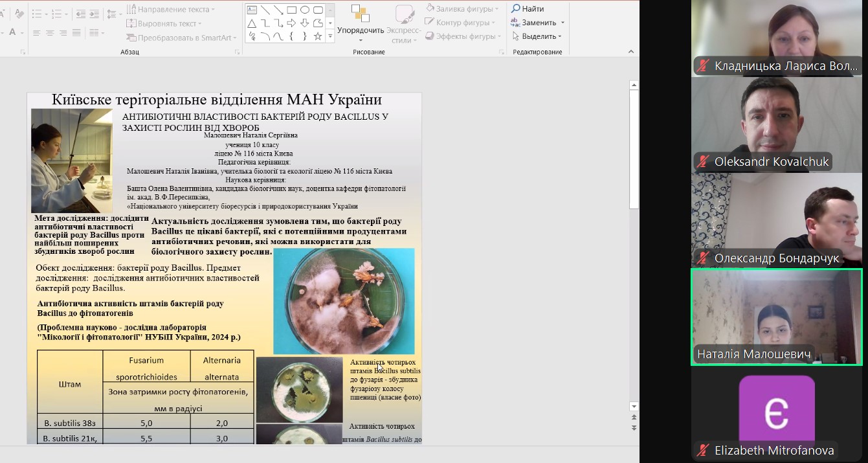The height and width of the screenshot is (463, 868).
Task: Select the scribble freeform shape
Action: coord(252,37)
